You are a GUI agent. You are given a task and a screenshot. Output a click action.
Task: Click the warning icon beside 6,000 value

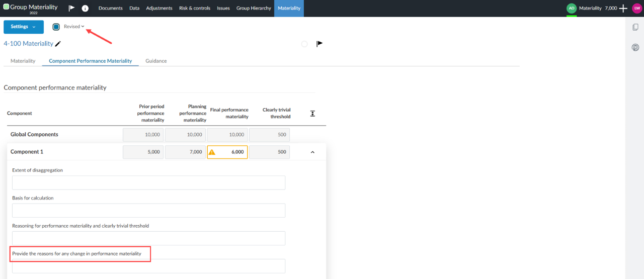point(212,152)
